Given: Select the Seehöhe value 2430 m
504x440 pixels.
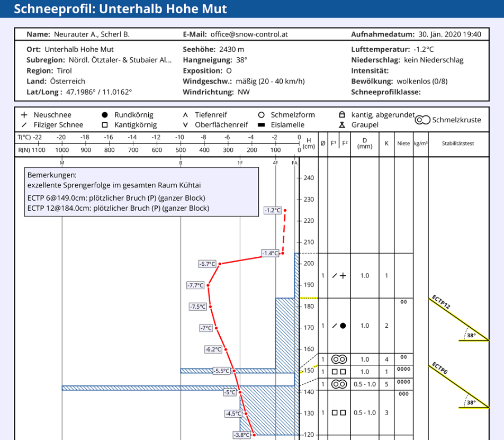Looking at the screenshot, I should (x=231, y=49).
